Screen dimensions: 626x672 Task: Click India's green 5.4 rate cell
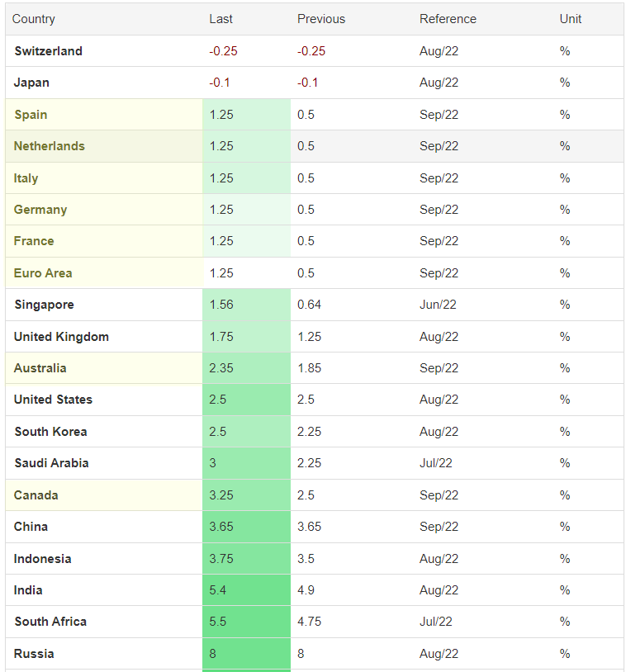[247, 590]
